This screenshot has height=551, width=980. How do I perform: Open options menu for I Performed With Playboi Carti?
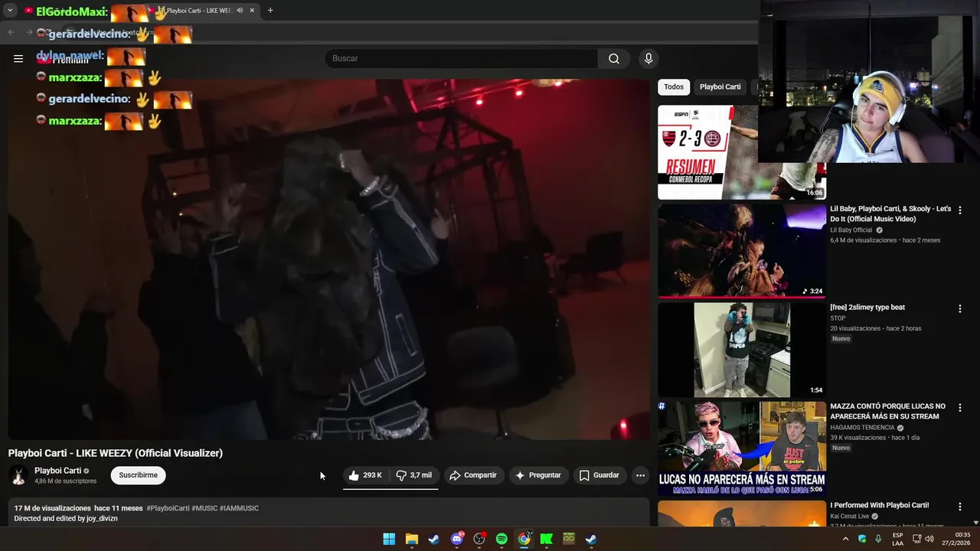(959, 507)
